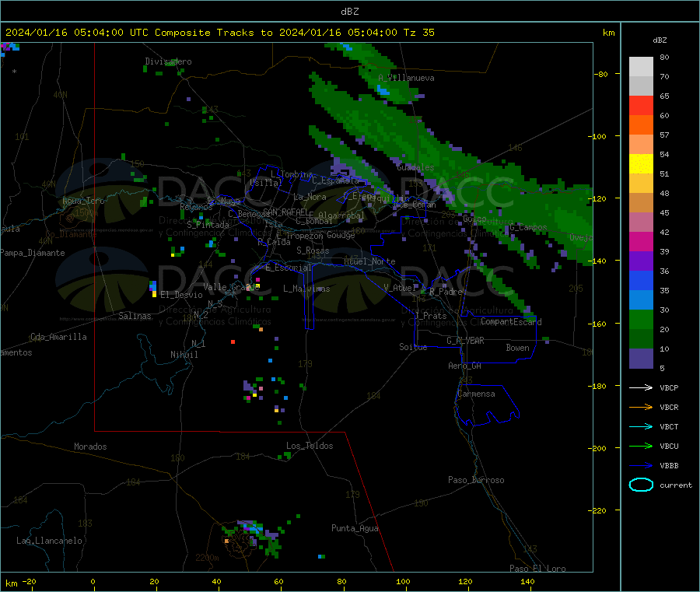The image size is (700, 592).
Task: Select the slate 5-10 dBZ color band
Action: click(x=641, y=359)
